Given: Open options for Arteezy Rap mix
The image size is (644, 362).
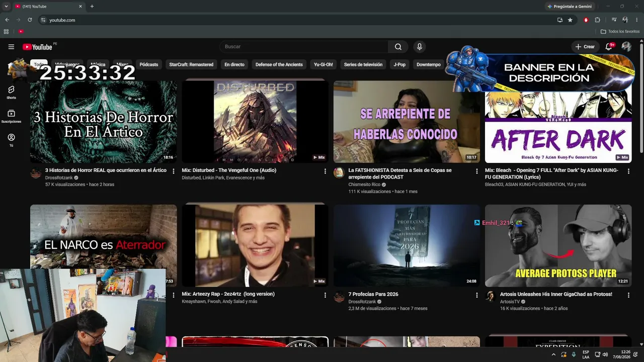Looking at the screenshot, I should coord(325,295).
